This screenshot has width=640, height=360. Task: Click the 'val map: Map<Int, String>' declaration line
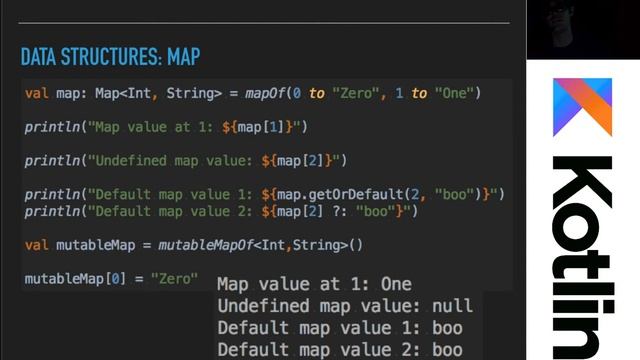pyautogui.click(x=253, y=93)
